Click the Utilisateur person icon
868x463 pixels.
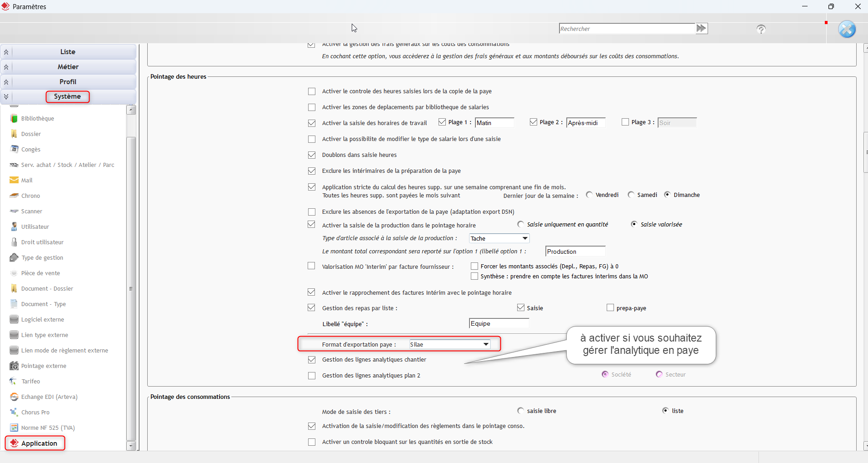14,227
